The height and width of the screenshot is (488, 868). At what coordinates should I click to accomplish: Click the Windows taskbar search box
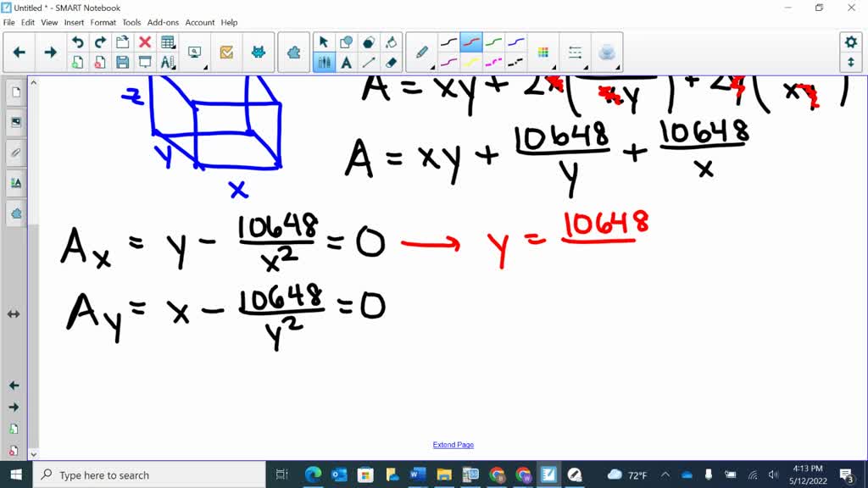[153, 475]
